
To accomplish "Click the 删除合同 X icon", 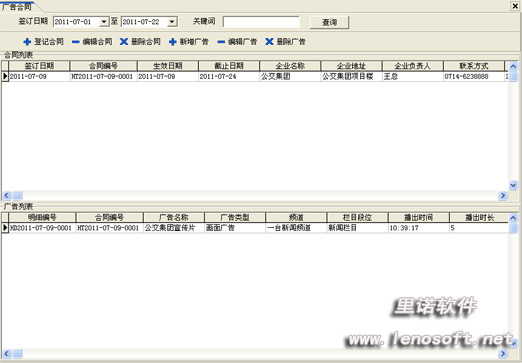I will pyautogui.click(x=124, y=42).
